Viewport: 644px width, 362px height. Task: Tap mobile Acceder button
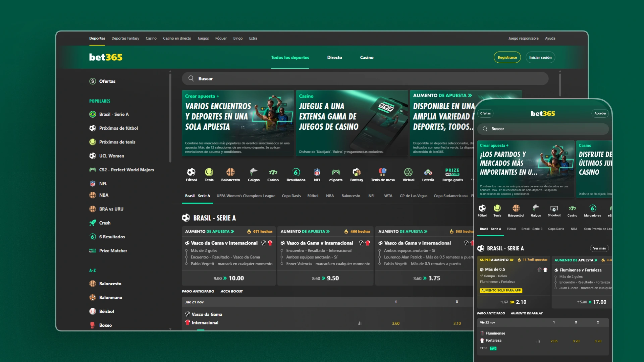click(x=600, y=113)
